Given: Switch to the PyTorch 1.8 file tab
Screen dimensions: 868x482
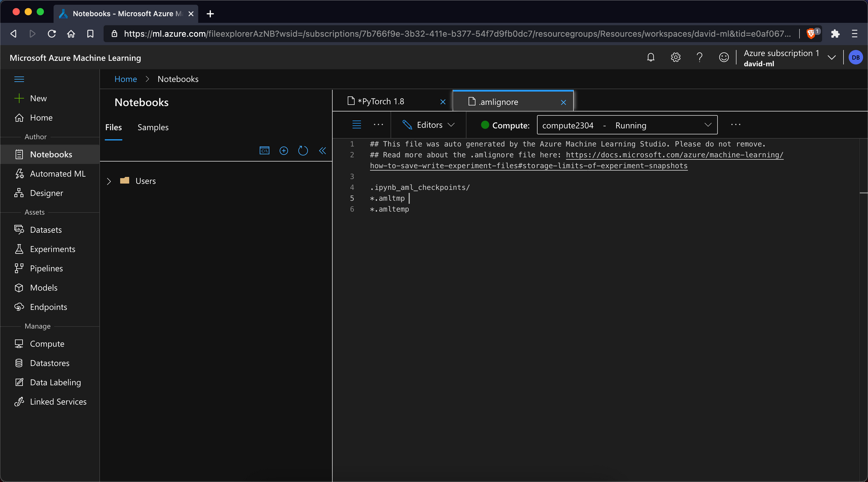Looking at the screenshot, I should [x=381, y=102].
